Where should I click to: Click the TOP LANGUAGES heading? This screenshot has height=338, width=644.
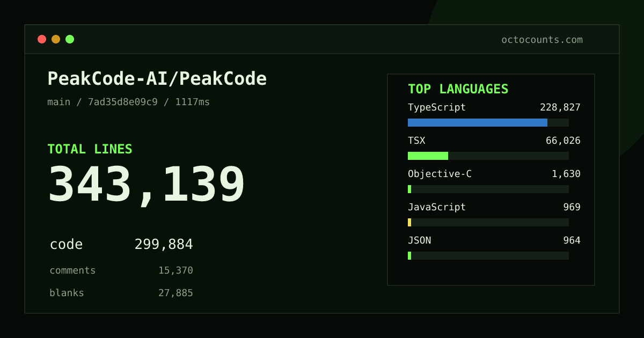458,89
